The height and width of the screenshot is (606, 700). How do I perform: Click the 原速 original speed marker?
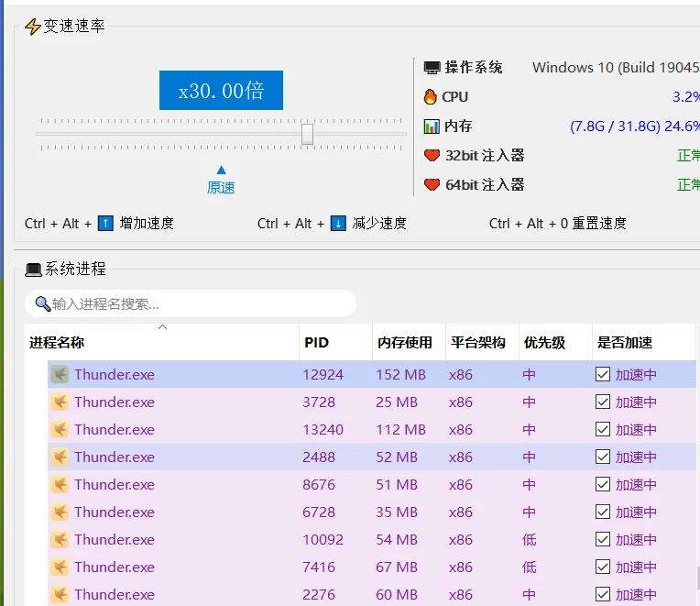pyautogui.click(x=221, y=181)
